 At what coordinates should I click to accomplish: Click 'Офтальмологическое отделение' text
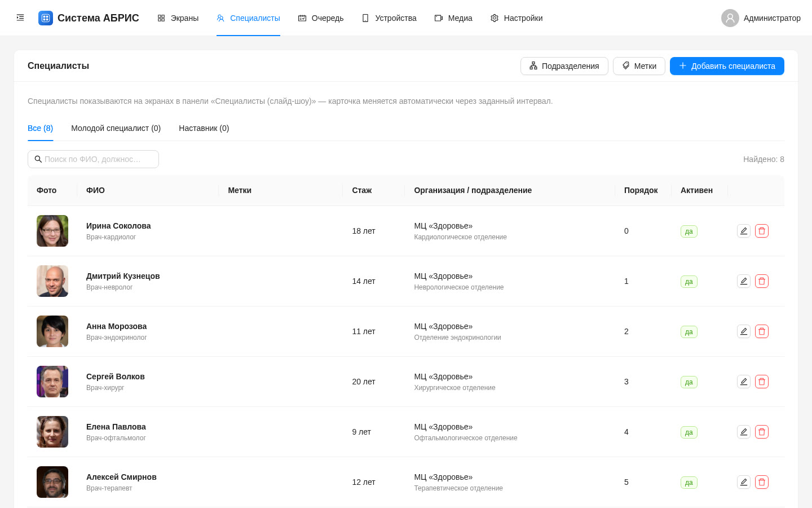coord(466,438)
